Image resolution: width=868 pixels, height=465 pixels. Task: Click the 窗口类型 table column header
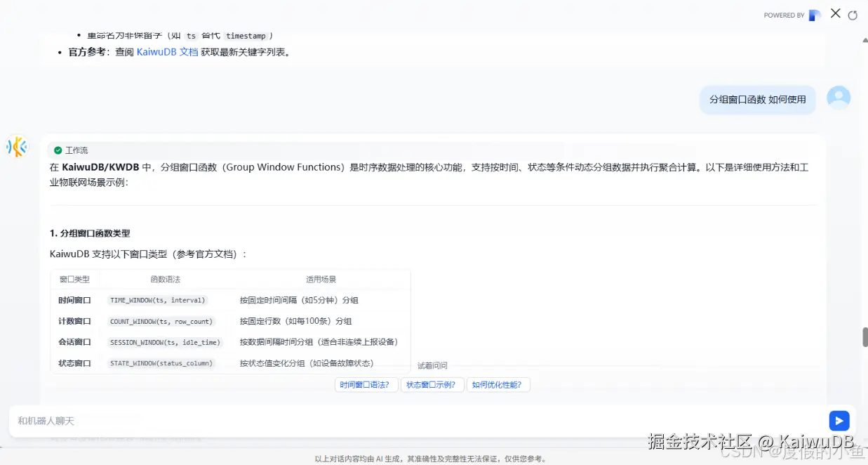74,279
